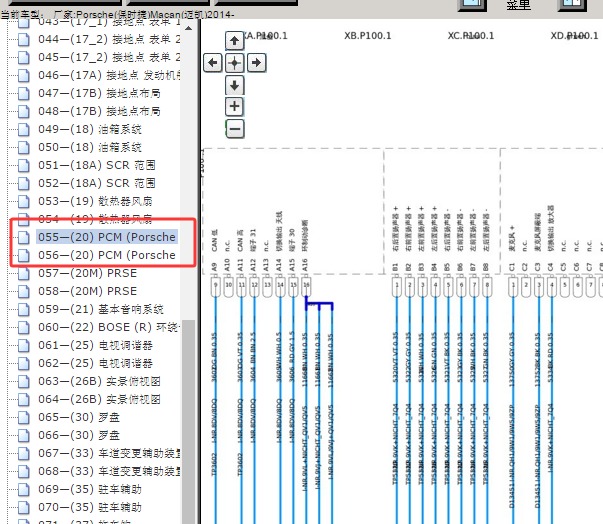Click page icon beside 061—(25) entry
603x524 pixels.
(24, 345)
